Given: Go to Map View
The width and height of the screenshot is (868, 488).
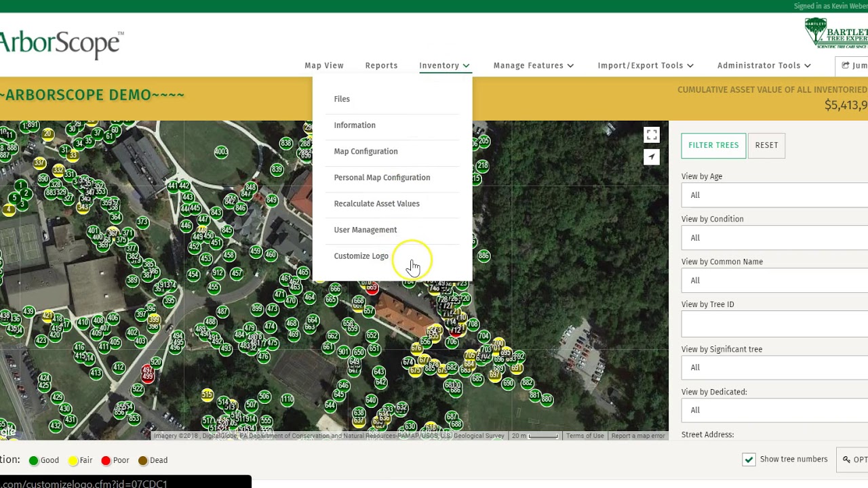Looking at the screenshot, I should tap(324, 66).
